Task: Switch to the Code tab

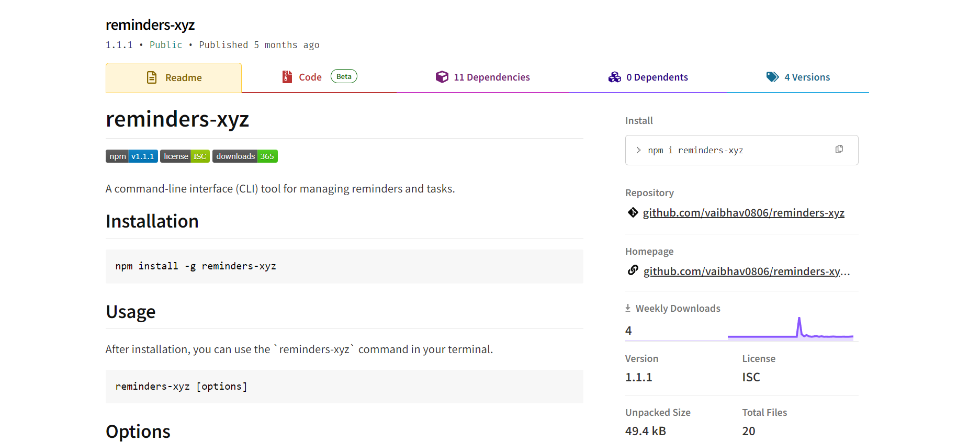Action: (x=310, y=77)
